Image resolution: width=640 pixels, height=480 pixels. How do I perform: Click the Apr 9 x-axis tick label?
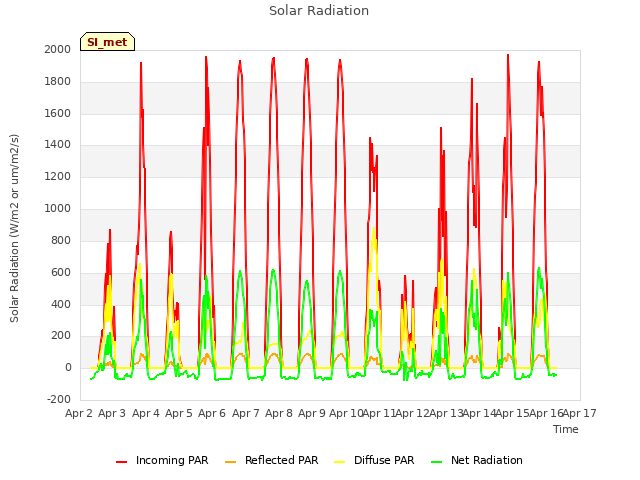(x=312, y=413)
